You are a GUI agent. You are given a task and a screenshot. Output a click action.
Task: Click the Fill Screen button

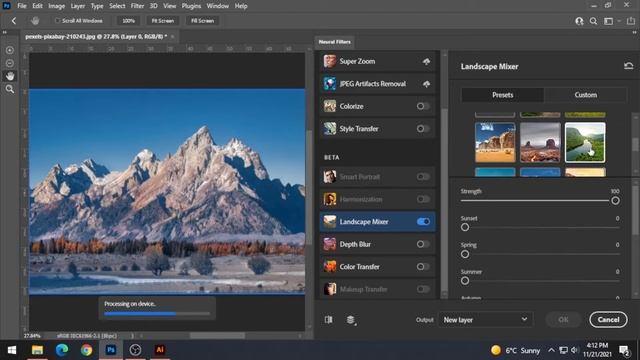(202, 21)
